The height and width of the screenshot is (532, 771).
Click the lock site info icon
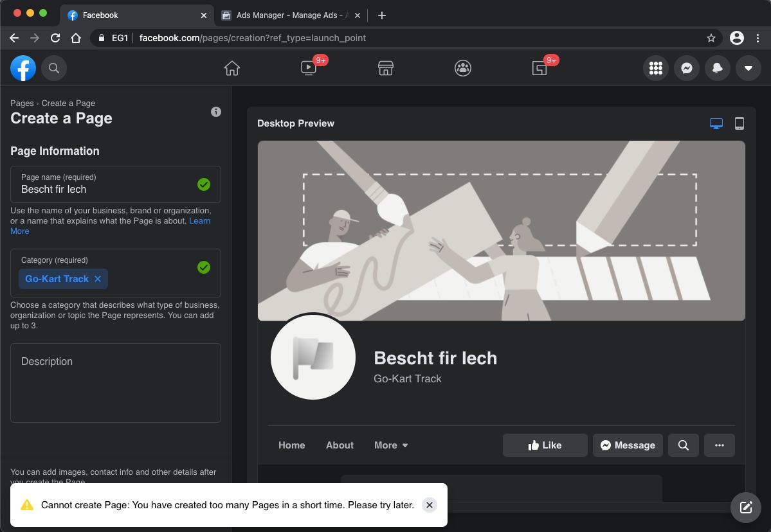[102, 38]
